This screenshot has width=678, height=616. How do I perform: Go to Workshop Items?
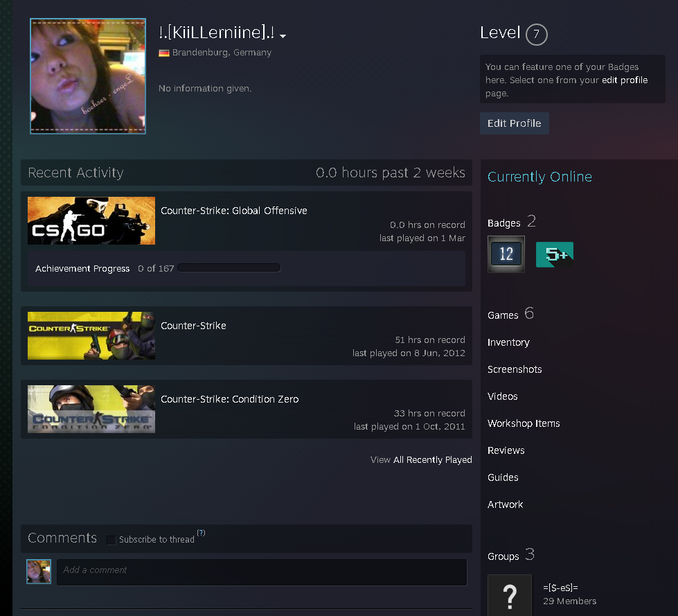click(x=524, y=423)
